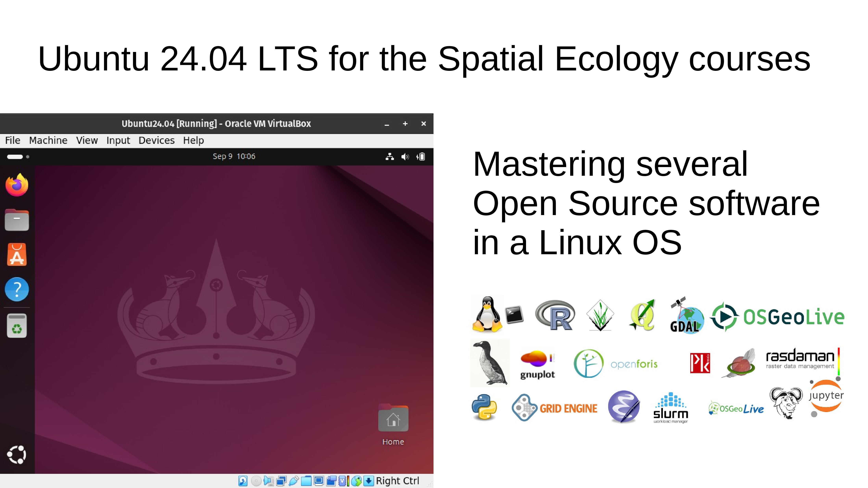
Task: Click the large green OSGeoLive logo
Action: pos(777,317)
